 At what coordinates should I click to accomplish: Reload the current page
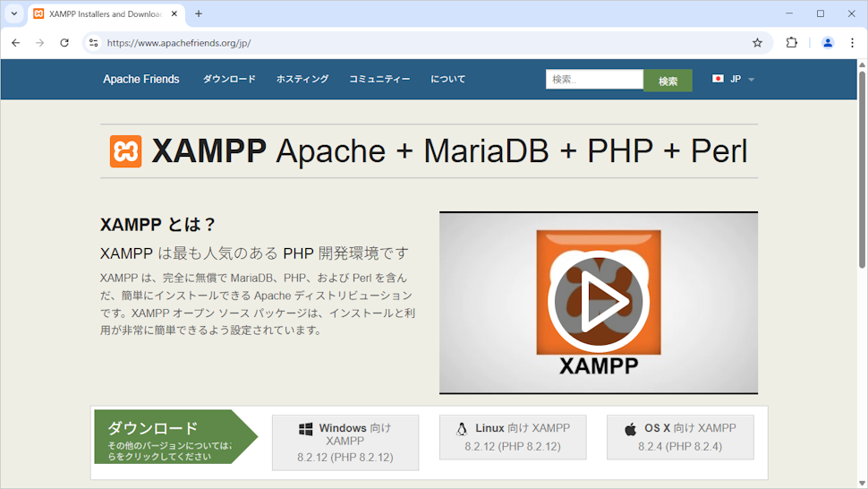pyautogui.click(x=64, y=43)
